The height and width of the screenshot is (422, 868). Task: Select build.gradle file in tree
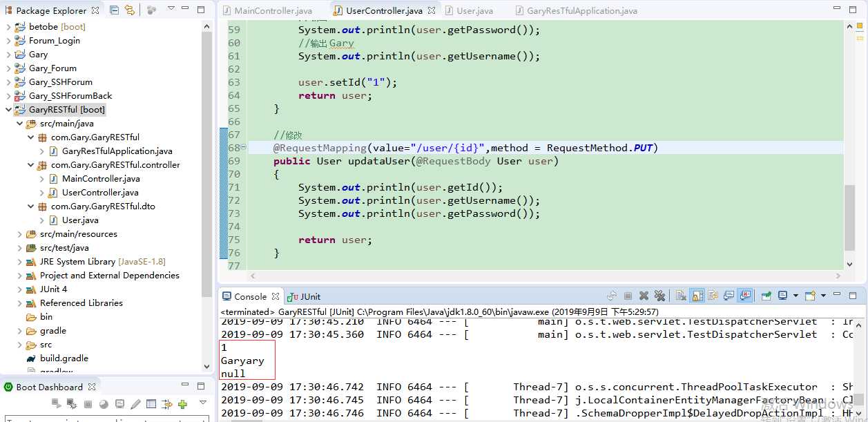[64, 358]
